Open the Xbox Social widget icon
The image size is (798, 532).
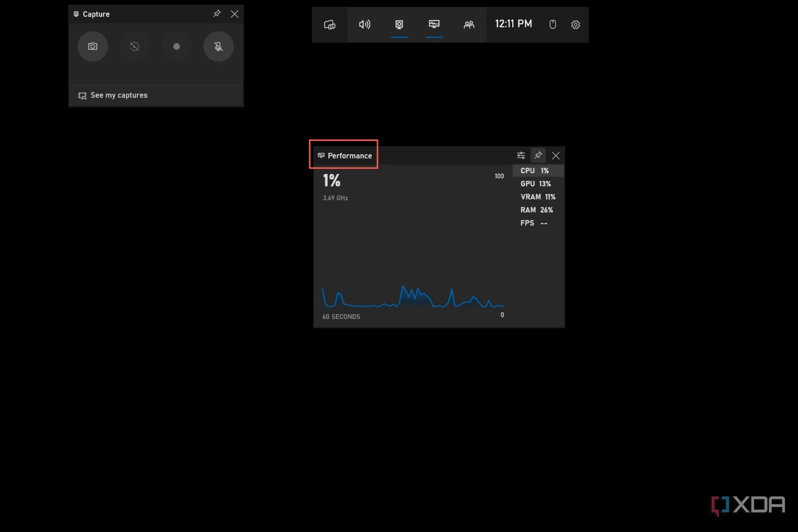point(469,25)
